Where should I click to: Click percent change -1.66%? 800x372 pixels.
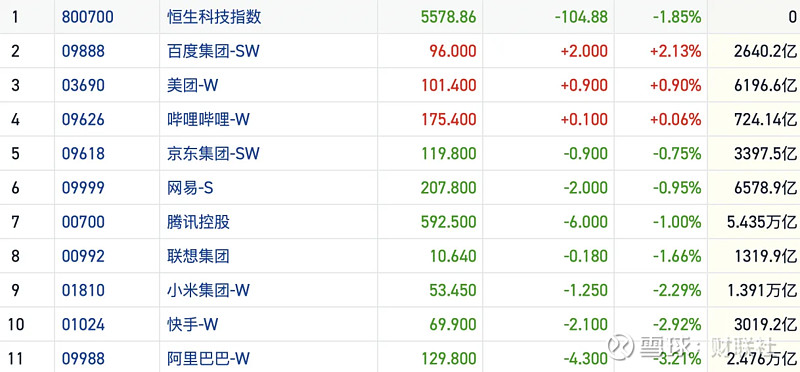click(x=677, y=256)
